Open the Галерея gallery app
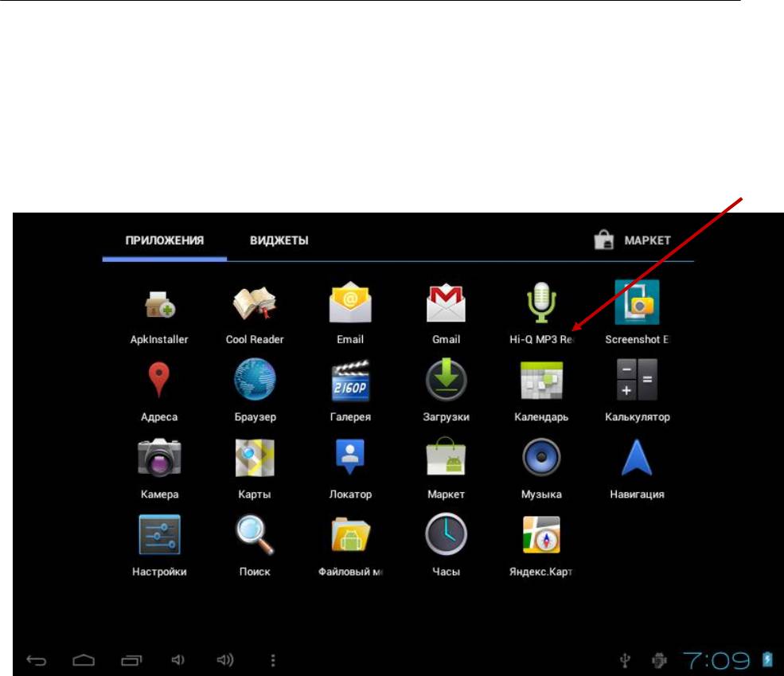This screenshot has width=784, height=676. pyautogui.click(x=350, y=382)
